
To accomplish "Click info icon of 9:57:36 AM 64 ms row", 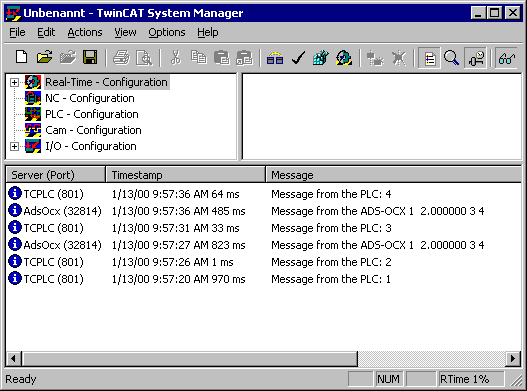I will [14, 193].
